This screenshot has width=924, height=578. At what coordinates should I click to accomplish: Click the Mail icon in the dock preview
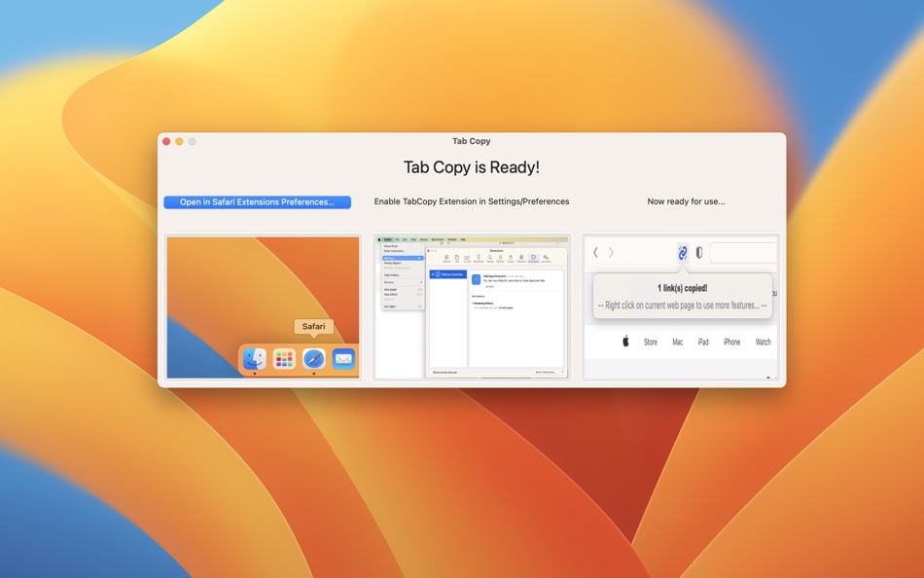343,359
